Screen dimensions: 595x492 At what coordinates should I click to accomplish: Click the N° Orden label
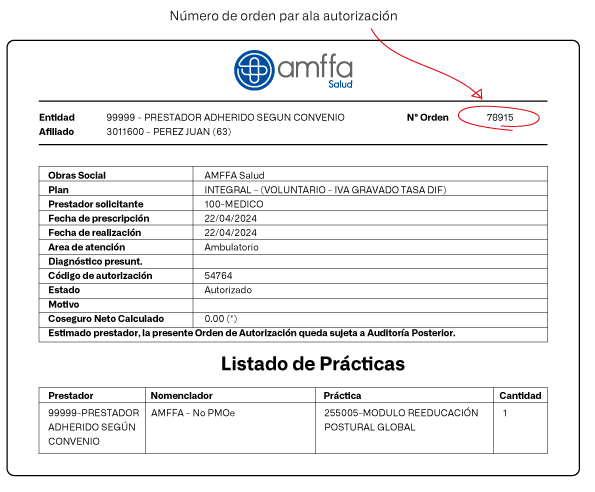pyautogui.click(x=428, y=118)
